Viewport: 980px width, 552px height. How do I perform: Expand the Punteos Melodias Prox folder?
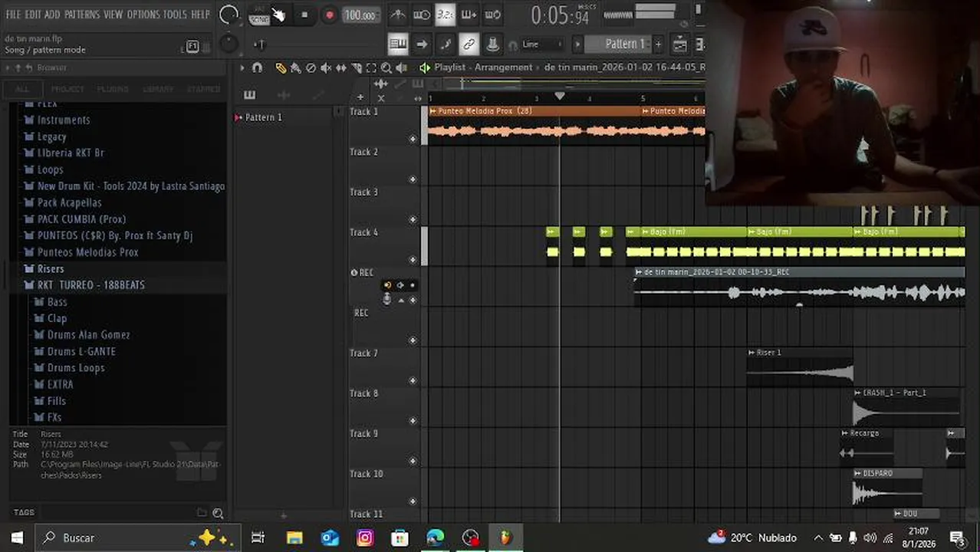pos(87,252)
